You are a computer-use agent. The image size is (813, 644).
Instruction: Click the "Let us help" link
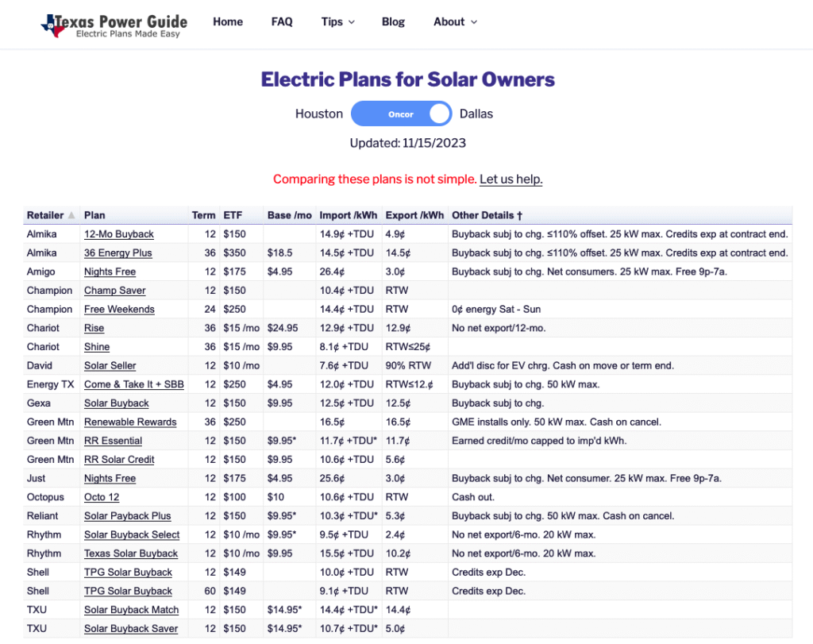coord(511,179)
